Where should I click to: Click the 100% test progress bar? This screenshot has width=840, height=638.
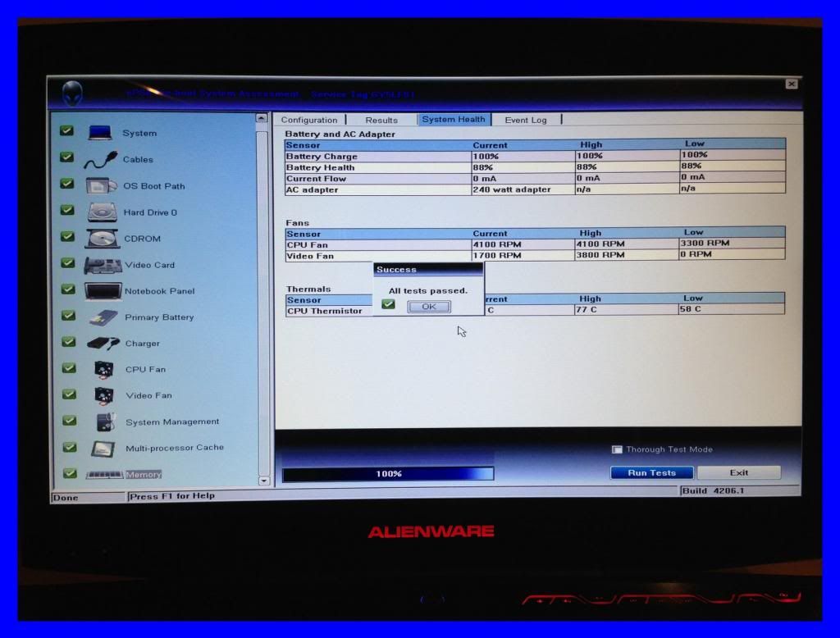[388, 473]
